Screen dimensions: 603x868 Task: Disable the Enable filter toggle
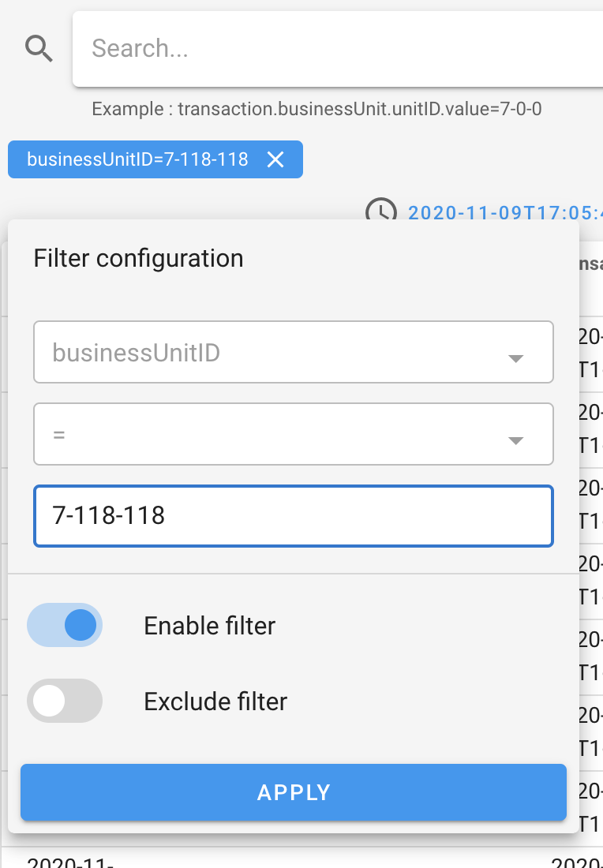point(65,624)
